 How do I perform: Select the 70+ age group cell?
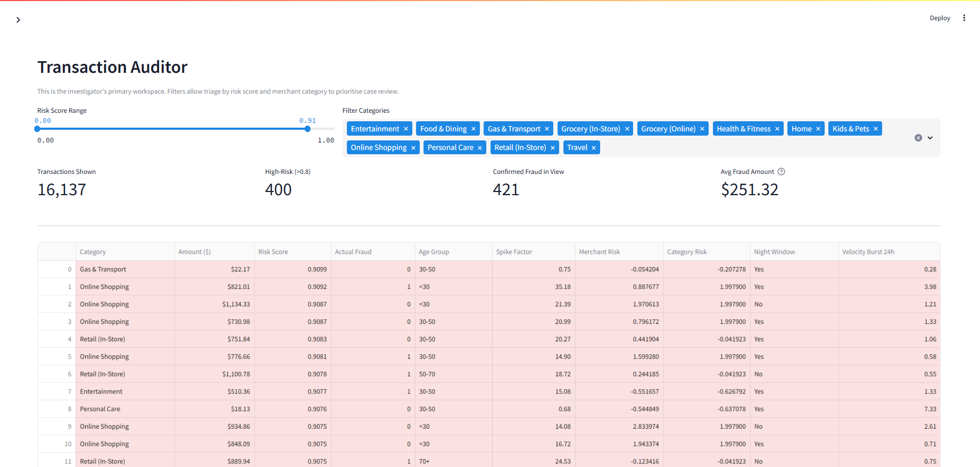[454, 461]
